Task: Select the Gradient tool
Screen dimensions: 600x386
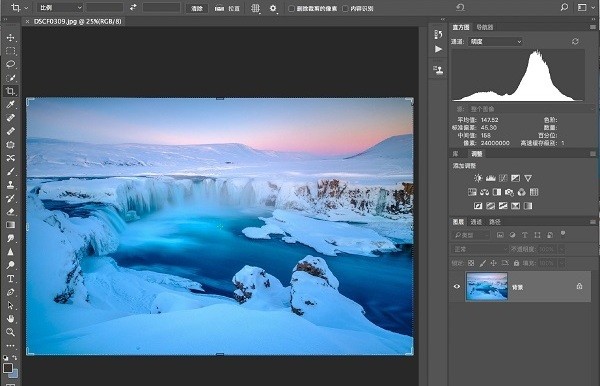Action: pos(10,225)
